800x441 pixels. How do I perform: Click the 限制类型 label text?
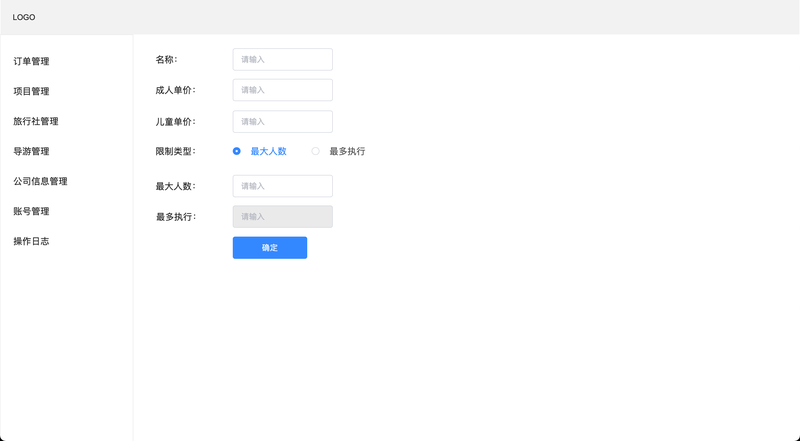tap(176, 152)
